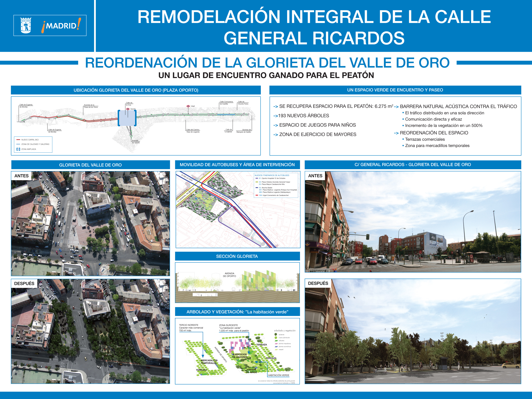
Task: Click the 'existente' dark tree legend icon
Action: (x=276, y=334)
